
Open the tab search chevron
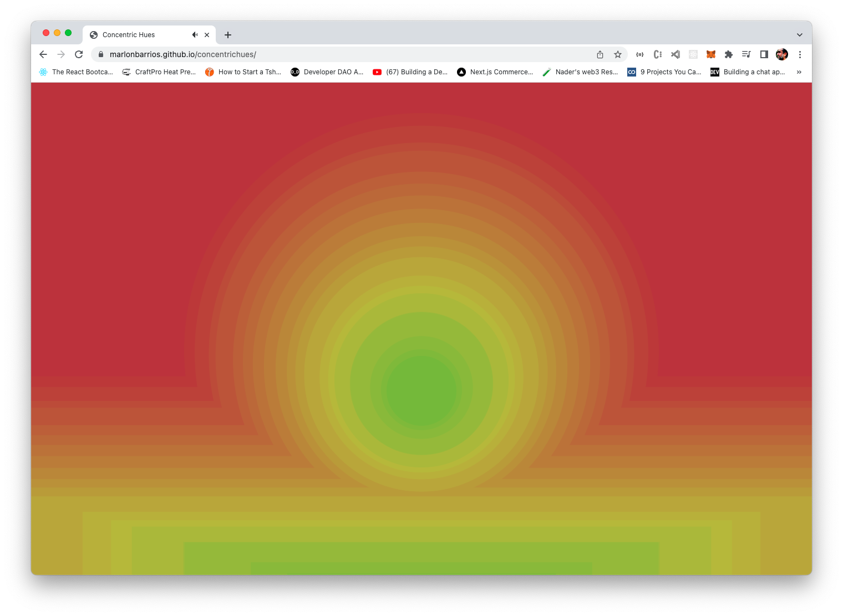(799, 34)
